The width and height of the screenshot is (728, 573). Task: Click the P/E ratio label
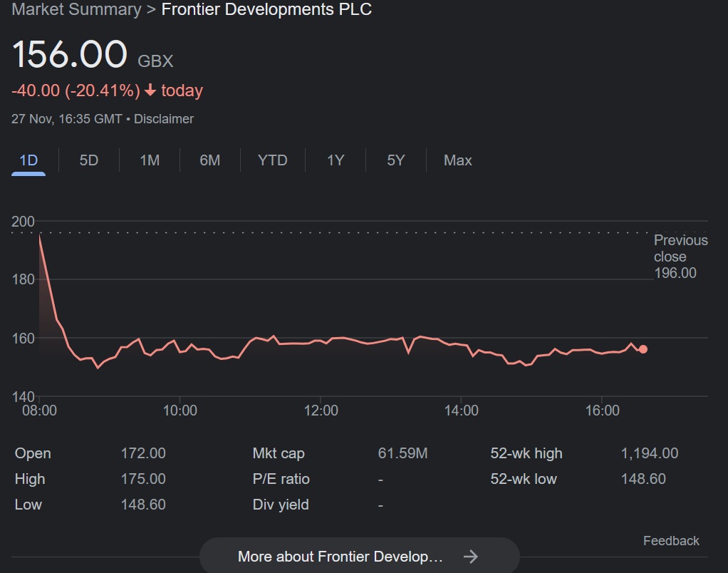(281, 479)
